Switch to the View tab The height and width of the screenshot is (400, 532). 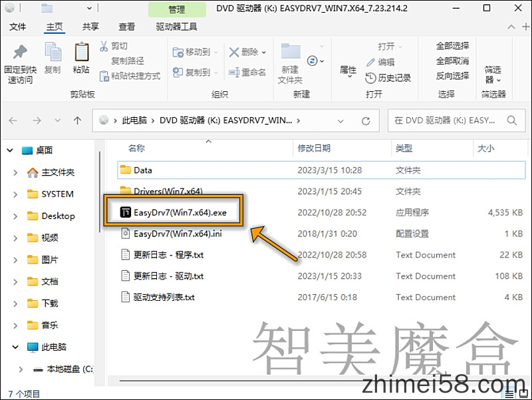point(126,27)
